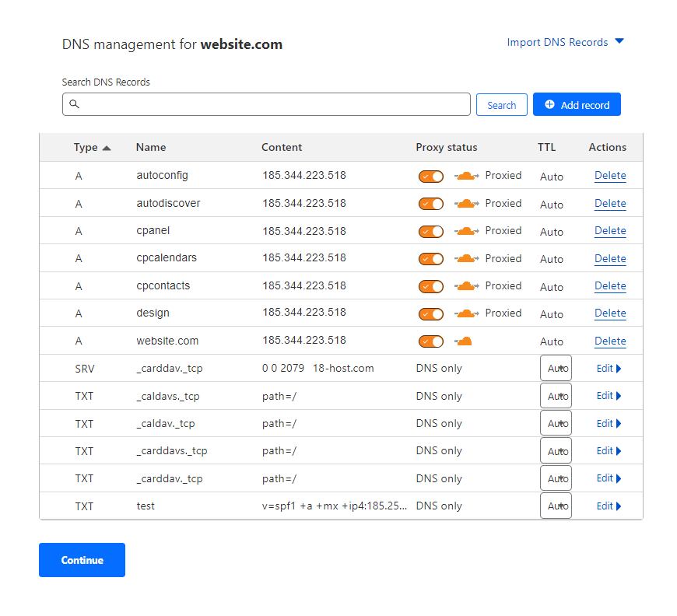This screenshot has width=677, height=616.
Task: Click the blue Continue button
Action: click(82, 560)
